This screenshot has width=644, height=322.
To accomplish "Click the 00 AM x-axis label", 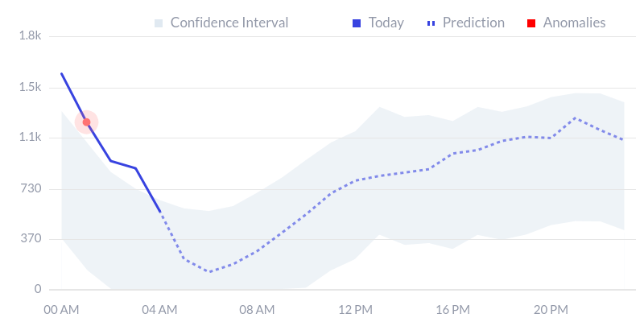I will pyautogui.click(x=61, y=309).
